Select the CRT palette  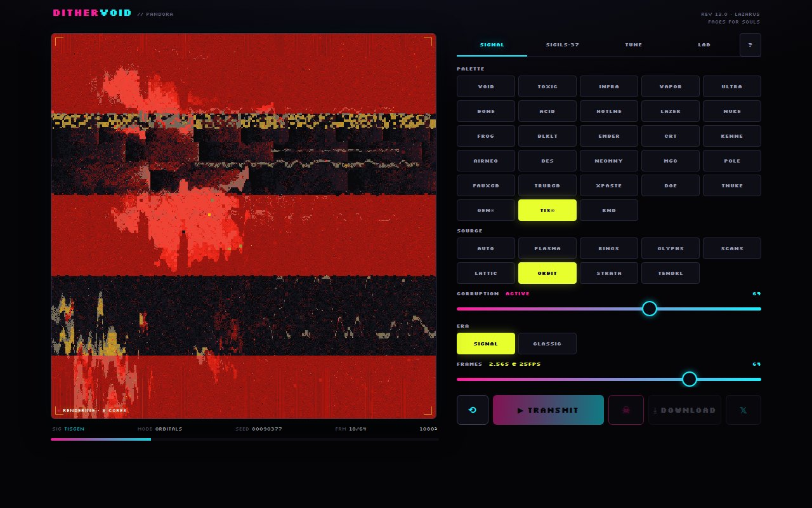click(671, 136)
